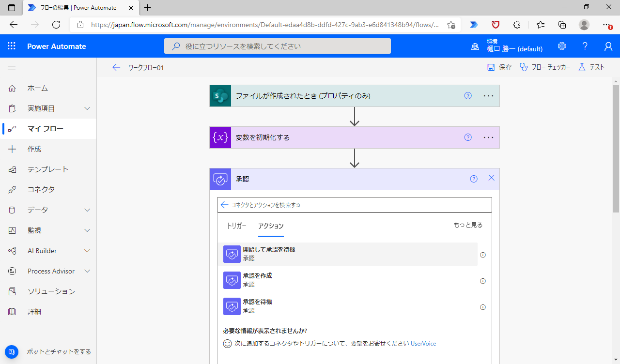This screenshot has height=364, width=620.
Task: Select the 開始して承認を待機 action
Action: 347,254
